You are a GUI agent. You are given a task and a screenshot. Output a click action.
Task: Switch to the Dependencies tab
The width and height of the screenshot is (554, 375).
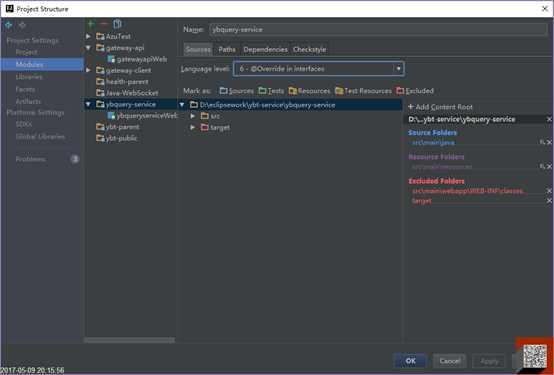pyautogui.click(x=265, y=49)
